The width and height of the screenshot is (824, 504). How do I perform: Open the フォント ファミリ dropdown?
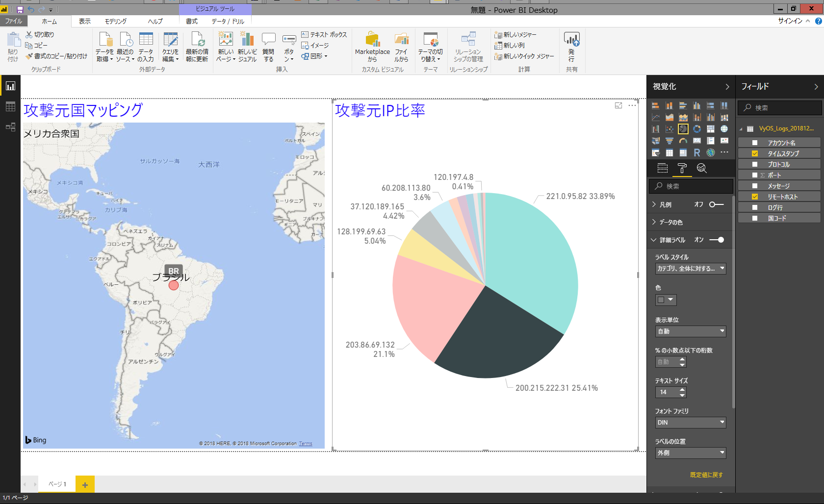(x=691, y=423)
